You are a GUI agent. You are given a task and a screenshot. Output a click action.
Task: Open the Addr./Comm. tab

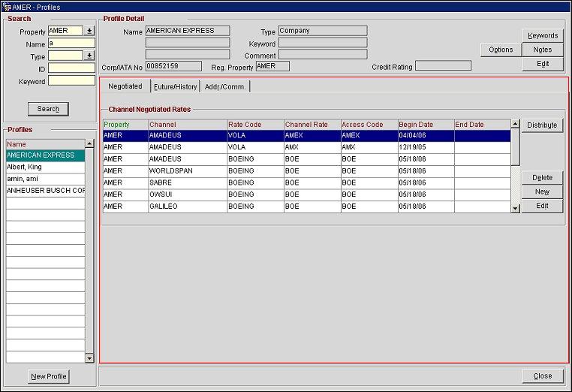tap(225, 87)
